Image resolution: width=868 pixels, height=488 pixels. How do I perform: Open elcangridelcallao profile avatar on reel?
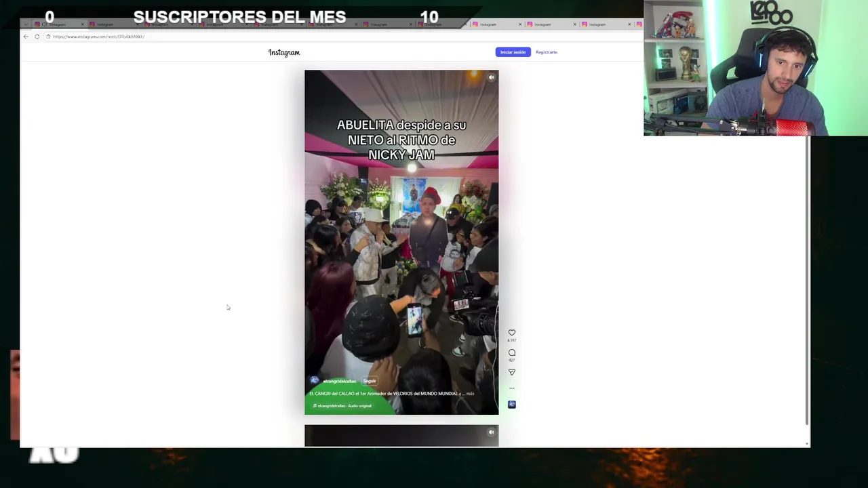click(x=314, y=381)
